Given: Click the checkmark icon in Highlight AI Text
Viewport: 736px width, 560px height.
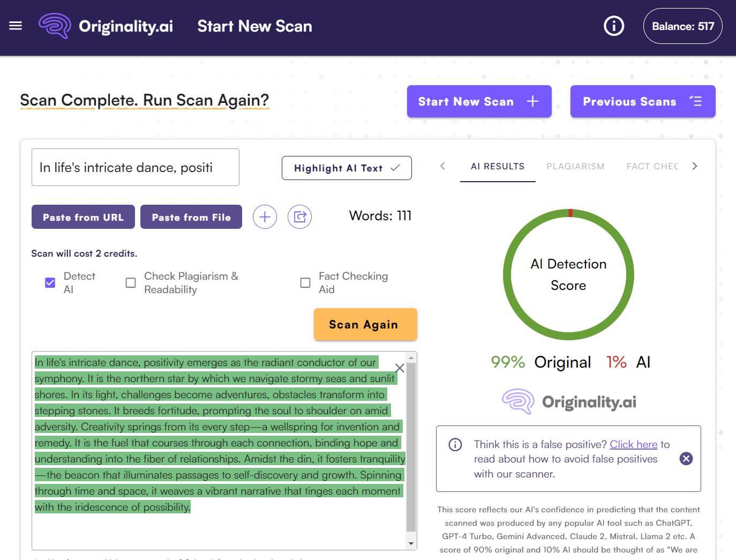Looking at the screenshot, I should tap(395, 168).
